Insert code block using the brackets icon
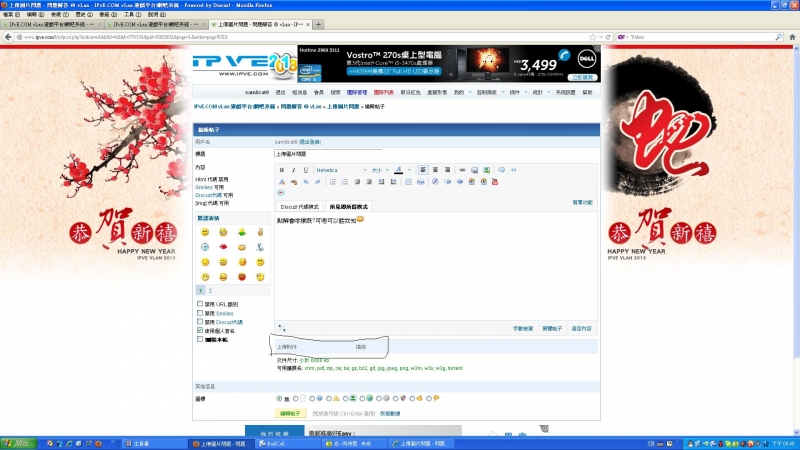The height and width of the screenshot is (450, 800). tap(514, 170)
